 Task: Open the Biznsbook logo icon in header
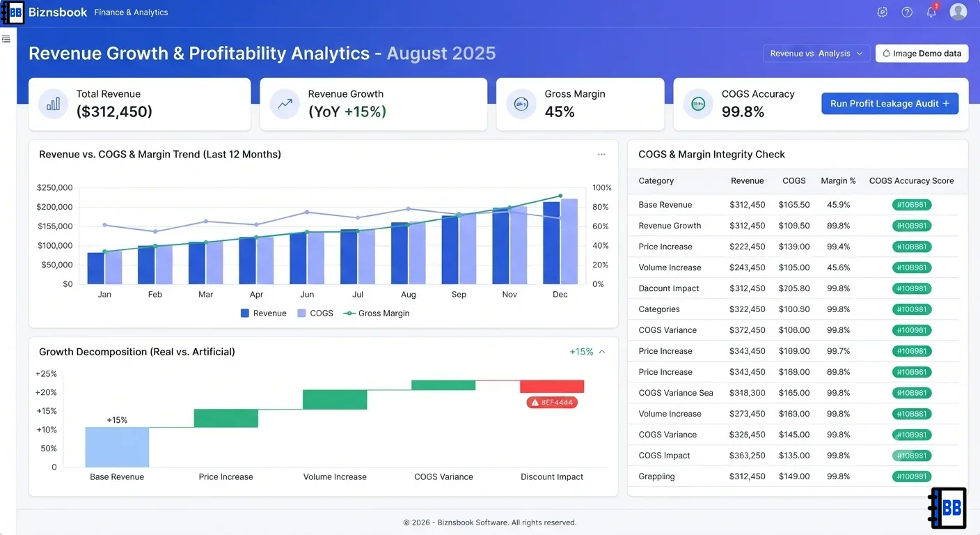point(13,13)
